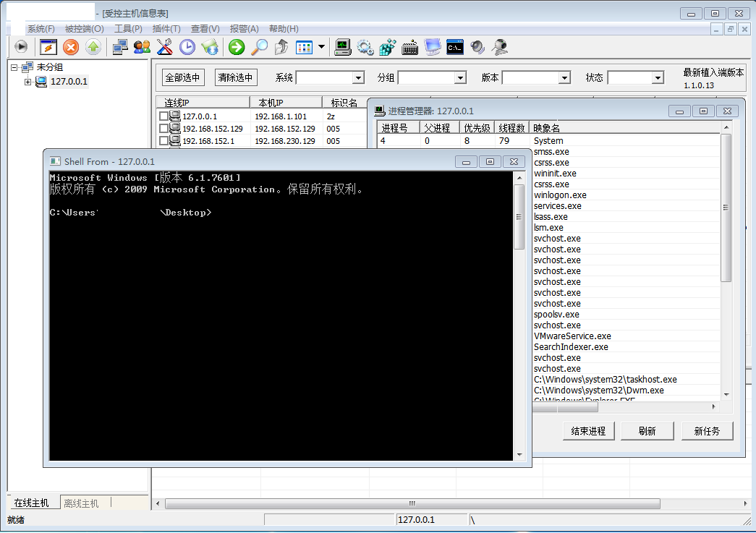This screenshot has width=756, height=533.
Task: Click the shell window vertical scrollbar
Action: tap(519, 318)
